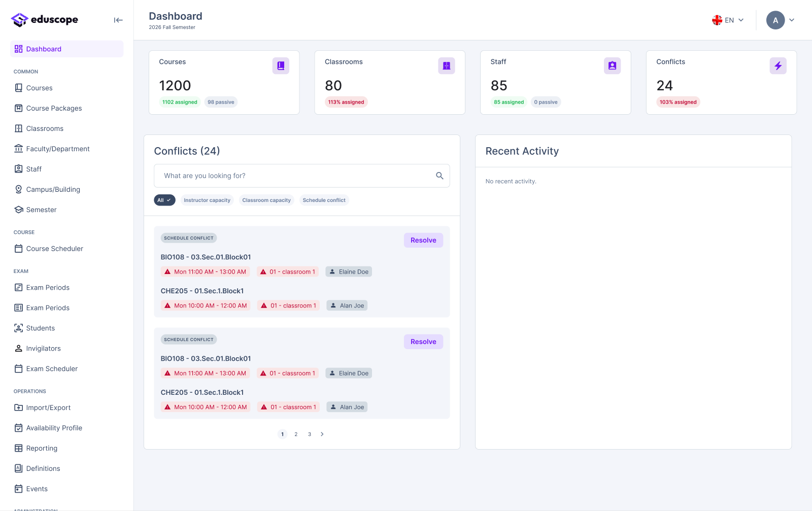Viewport: 812px width, 511px height.
Task: Click the book icon on Courses card
Action: pyautogui.click(x=281, y=66)
